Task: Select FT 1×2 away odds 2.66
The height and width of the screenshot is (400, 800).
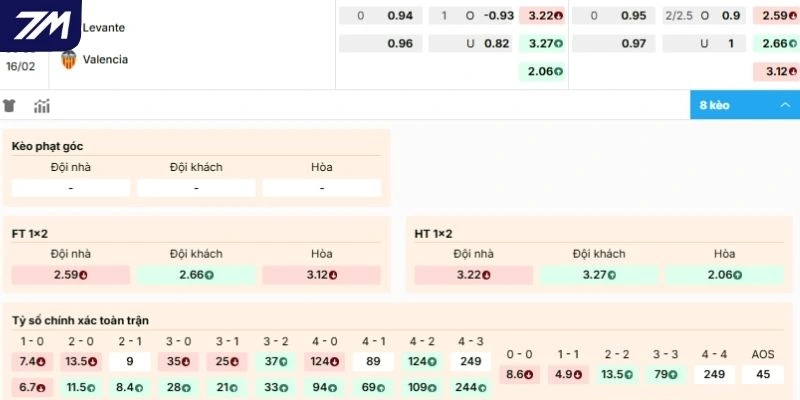Action: point(196,274)
